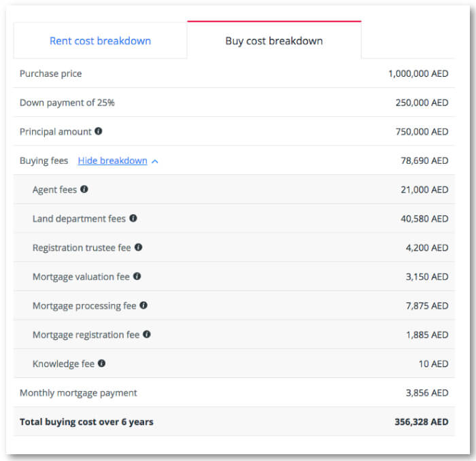476x461 pixels.
Task: Click the Knowledge fee label text
Action: point(63,364)
